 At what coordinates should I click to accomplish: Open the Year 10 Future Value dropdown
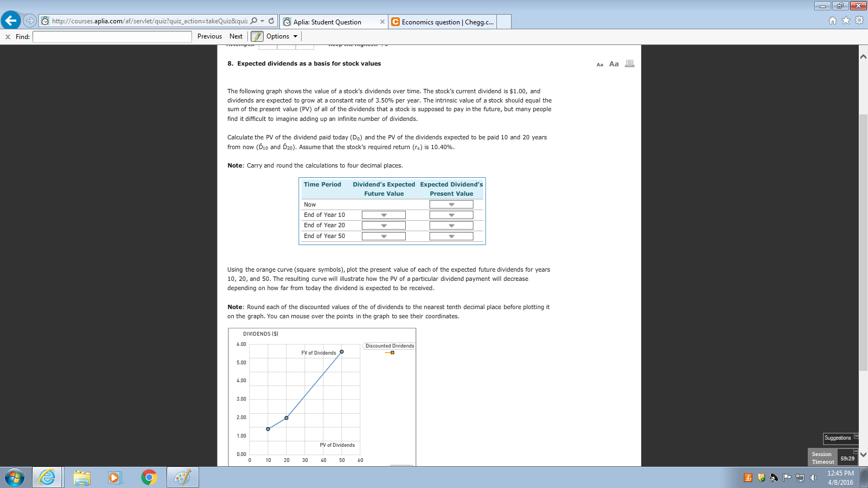click(x=384, y=215)
